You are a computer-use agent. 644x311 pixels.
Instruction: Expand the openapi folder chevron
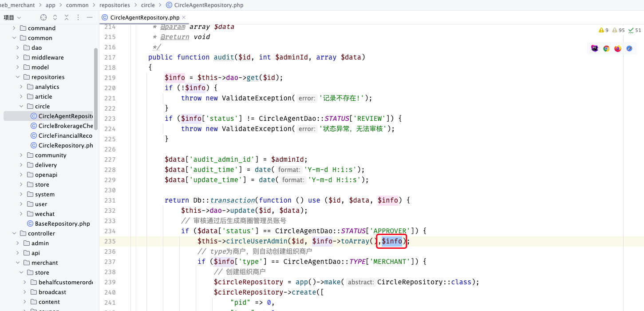pos(21,175)
